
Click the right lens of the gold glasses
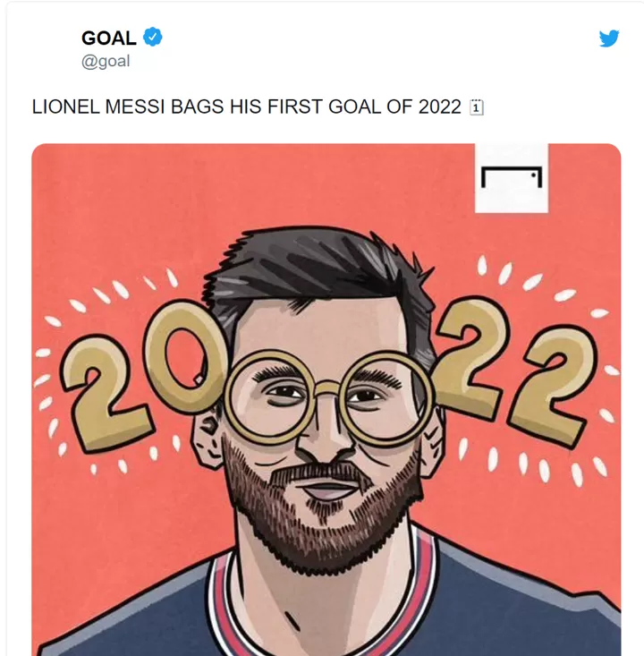coord(385,396)
